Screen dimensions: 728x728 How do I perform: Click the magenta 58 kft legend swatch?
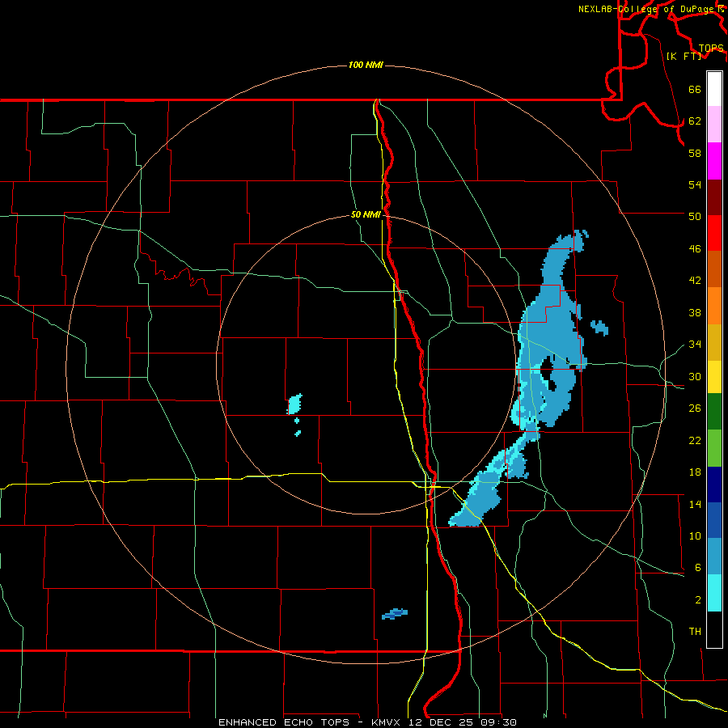point(714,161)
